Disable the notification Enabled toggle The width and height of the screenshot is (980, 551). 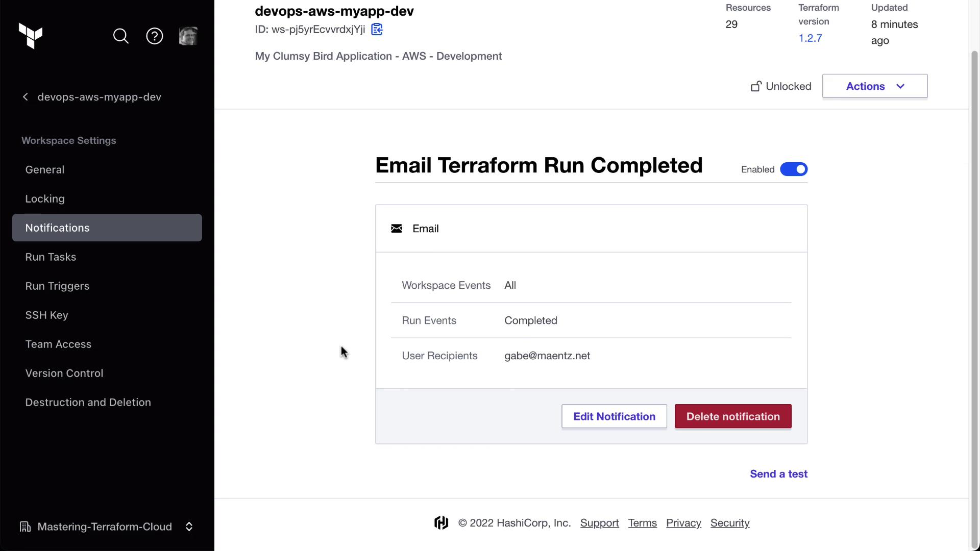click(794, 169)
